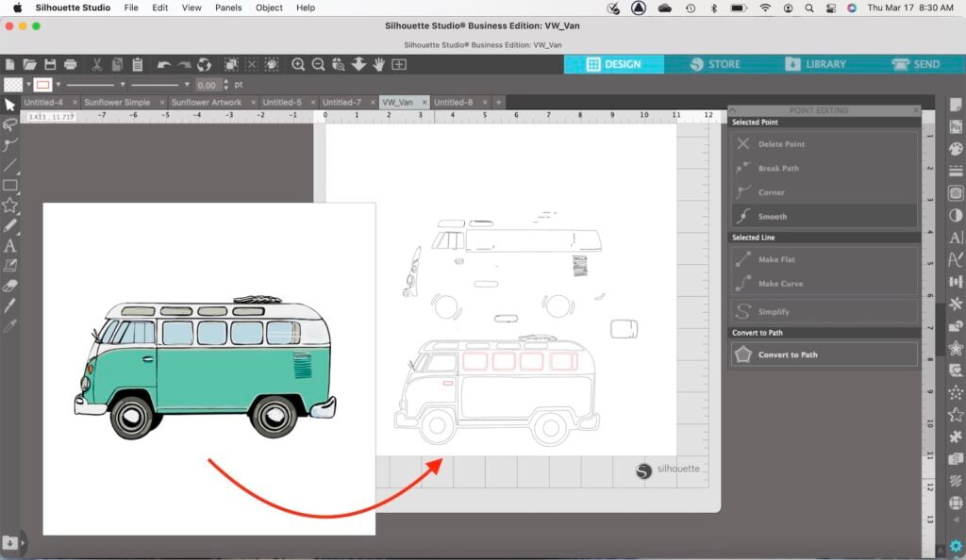Viewport: 966px width, 560px height.
Task: Select the Knife tool
Action: coord(9,305)
